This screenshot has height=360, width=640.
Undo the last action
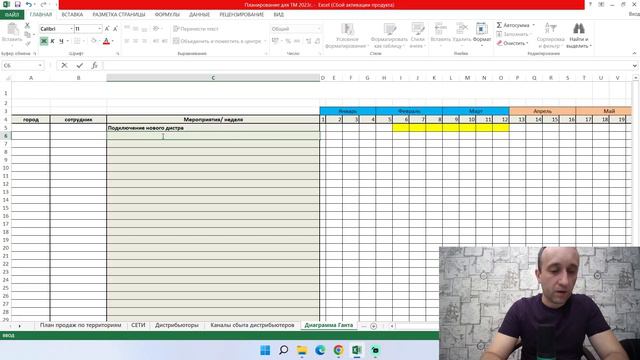click(x=28, y=4)
